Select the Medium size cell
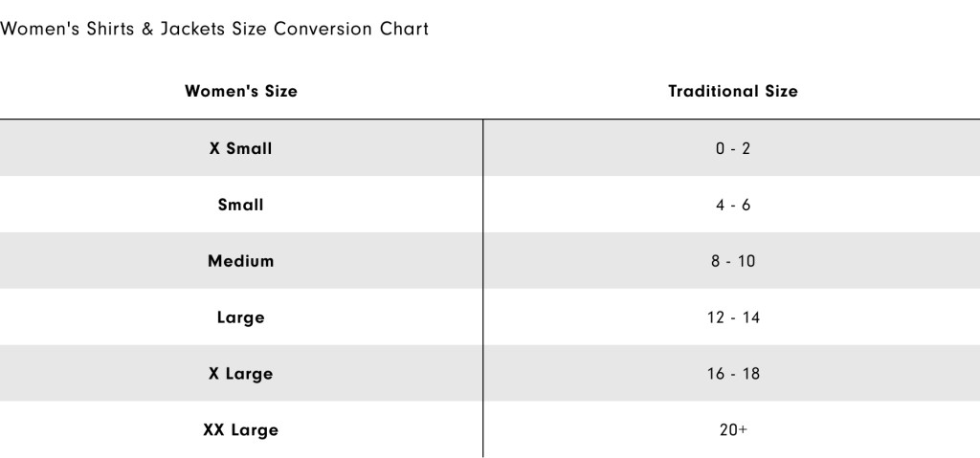Viewport: 980px width, 458px height. tap(241, 261)
